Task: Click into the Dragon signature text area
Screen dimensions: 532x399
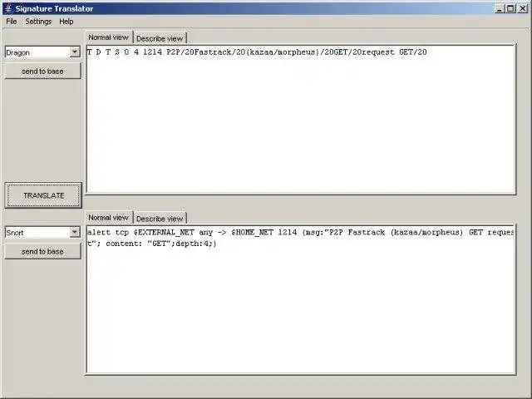Action: click(301, 120)
